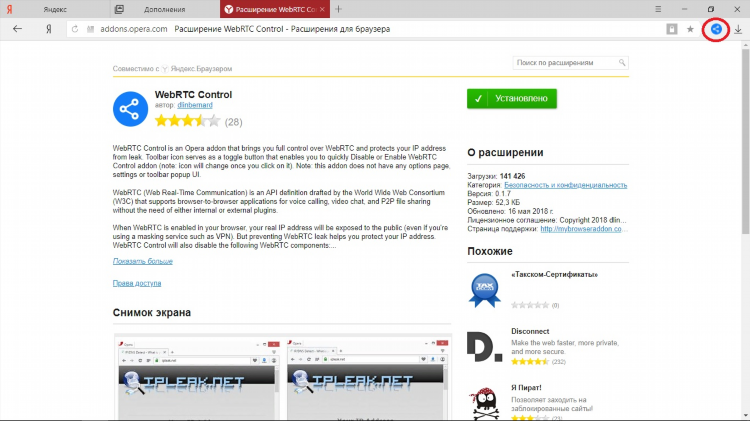750x421 pixels.
Task: Open the left IPLEAK.NET screenshot thumbnail
Action: 198,378
